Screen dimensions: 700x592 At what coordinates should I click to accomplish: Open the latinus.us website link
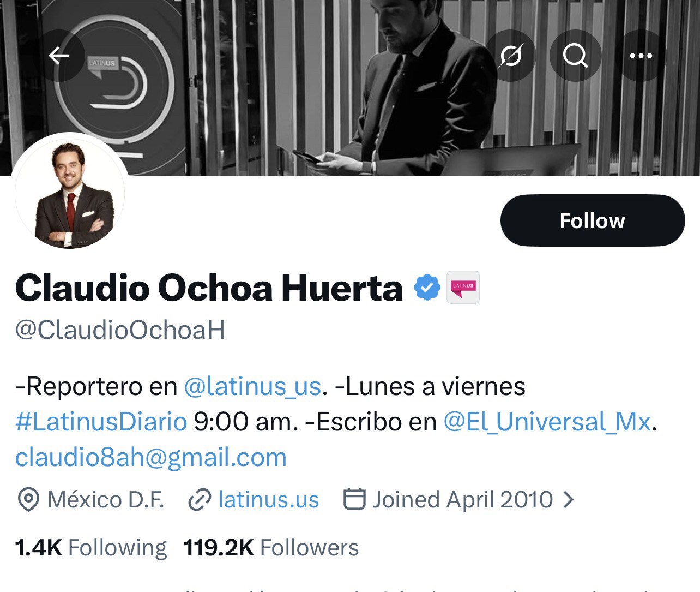coord(269,499)
